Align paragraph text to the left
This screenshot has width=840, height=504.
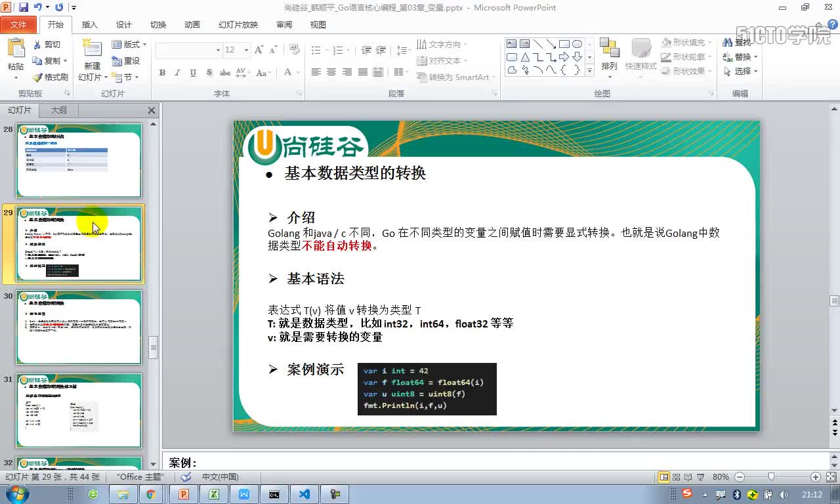tap(316, 72)
